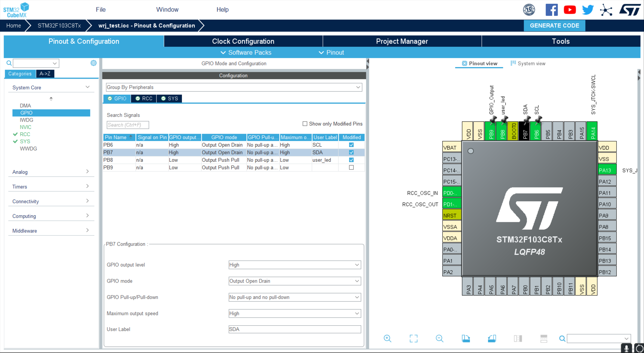This screenshot has height=353, width=644.
Task: Open the YouTube icon link
Action: [570, 10]
